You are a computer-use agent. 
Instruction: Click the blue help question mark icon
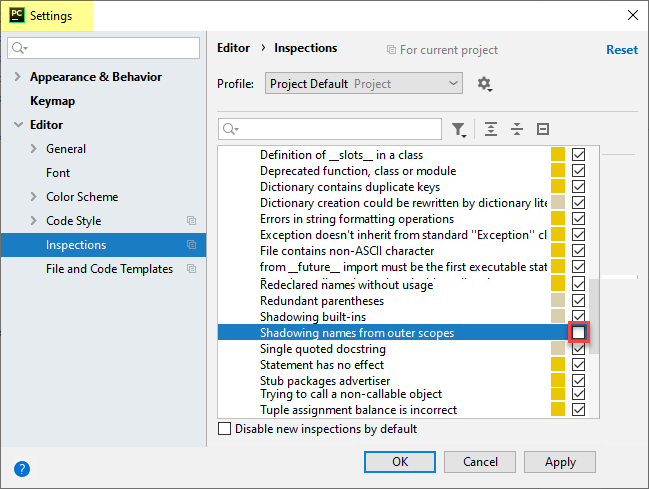(x=22, y=468)
